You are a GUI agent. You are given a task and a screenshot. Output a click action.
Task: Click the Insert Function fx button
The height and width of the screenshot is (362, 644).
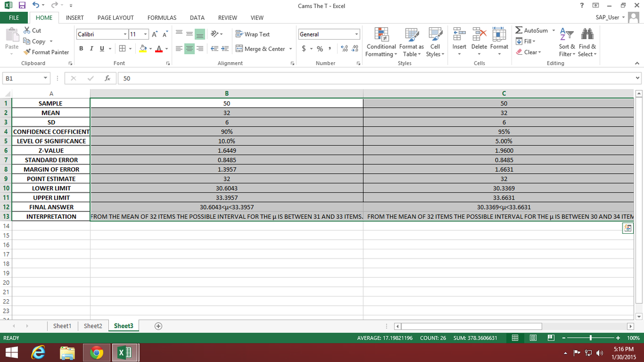pyautogui.click(x=108, y=78)
